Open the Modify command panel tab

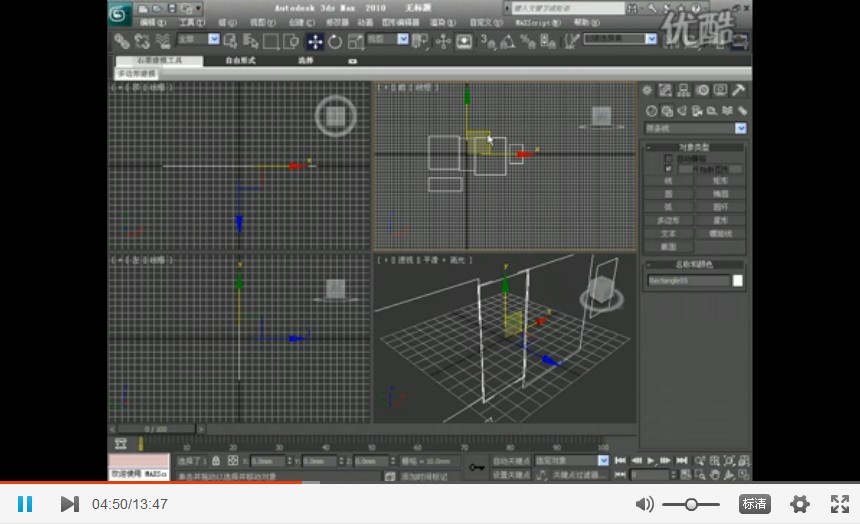point(665,91)
